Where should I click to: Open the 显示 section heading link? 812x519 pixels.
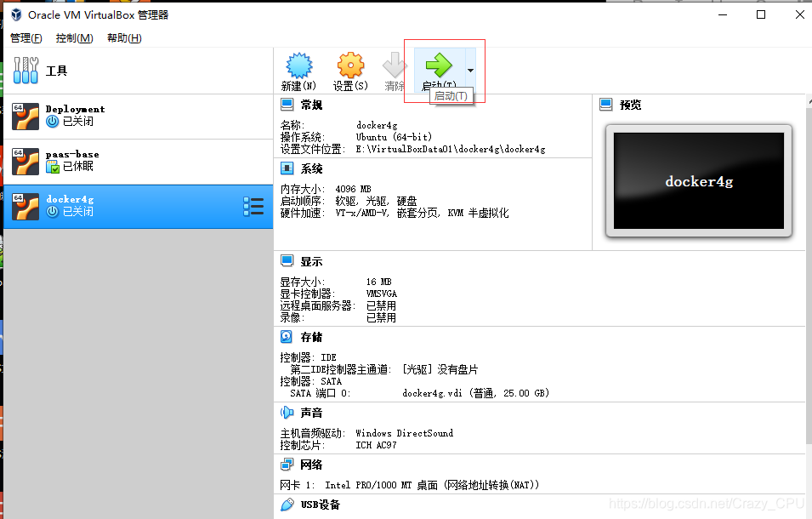(x=311, y=261)
